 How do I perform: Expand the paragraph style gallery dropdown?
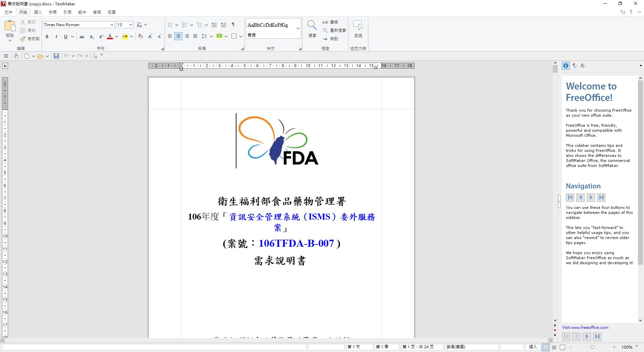(x=298, y=28)
